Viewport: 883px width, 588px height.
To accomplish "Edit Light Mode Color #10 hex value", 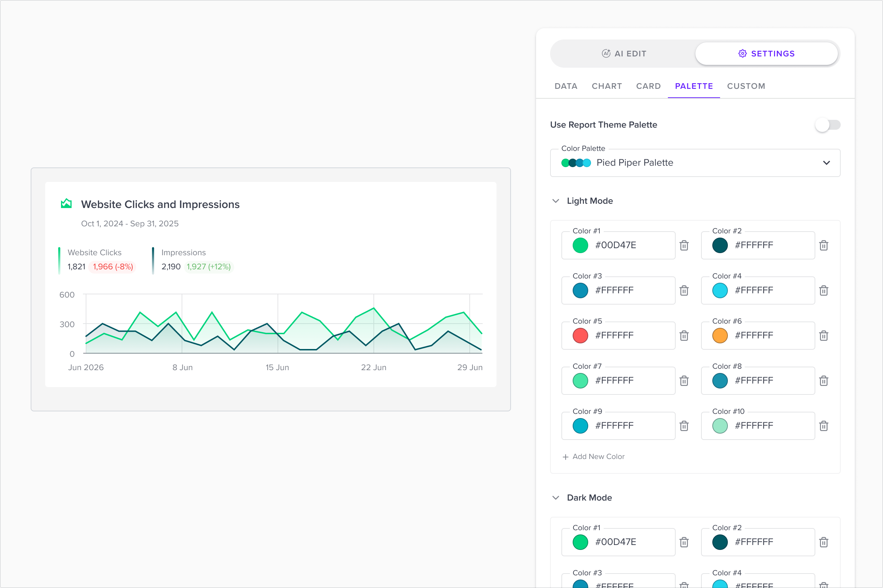I will [x=754, y=425].
